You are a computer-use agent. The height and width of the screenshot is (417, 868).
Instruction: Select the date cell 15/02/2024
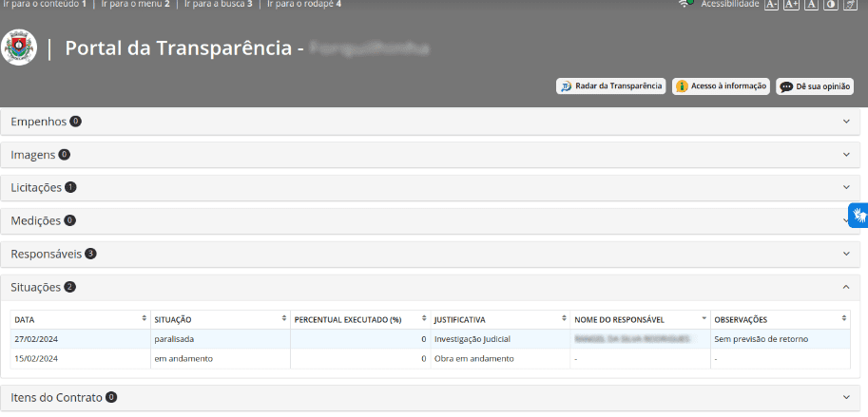[x=80, y=359]
